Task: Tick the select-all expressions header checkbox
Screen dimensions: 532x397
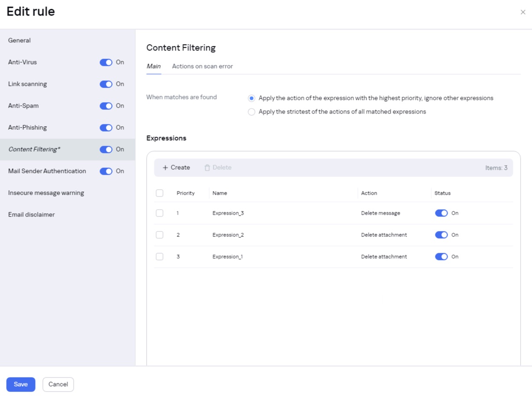Action: pos(160,193)
